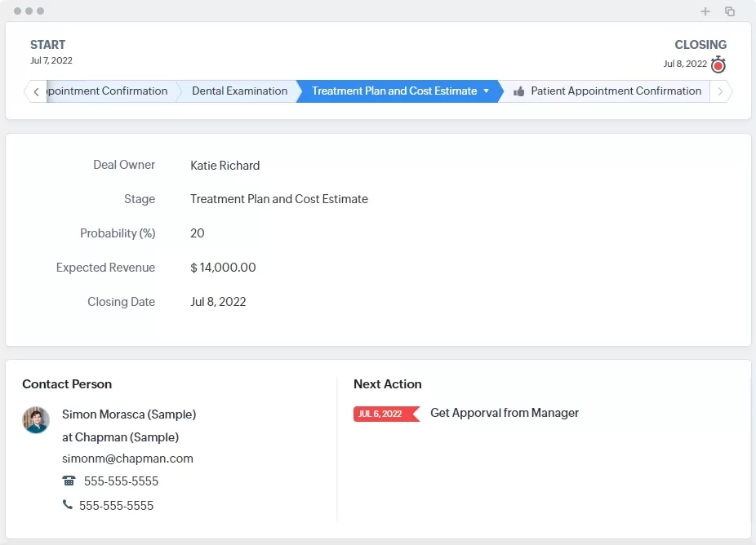Click the duplicate icon in the top right corner
Viewport: 756px width, 545px height.
(x=730, y=11)
